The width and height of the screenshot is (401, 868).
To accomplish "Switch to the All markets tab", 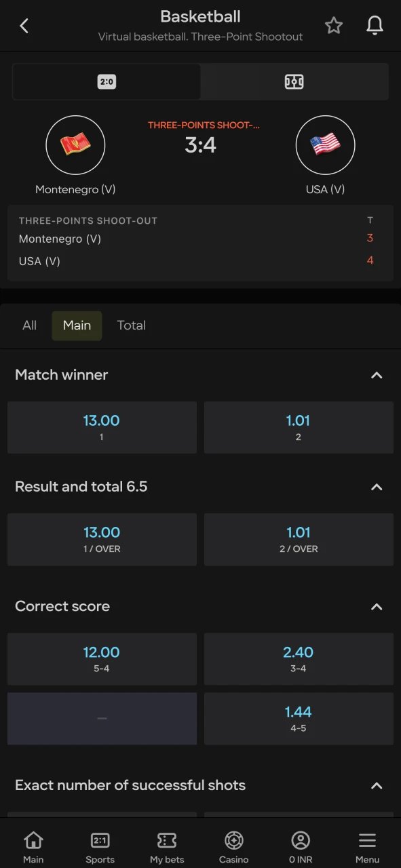I will (29, 325).
